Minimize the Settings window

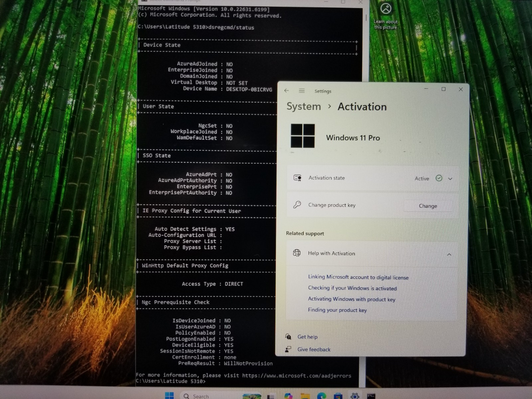tap(426, 89)
